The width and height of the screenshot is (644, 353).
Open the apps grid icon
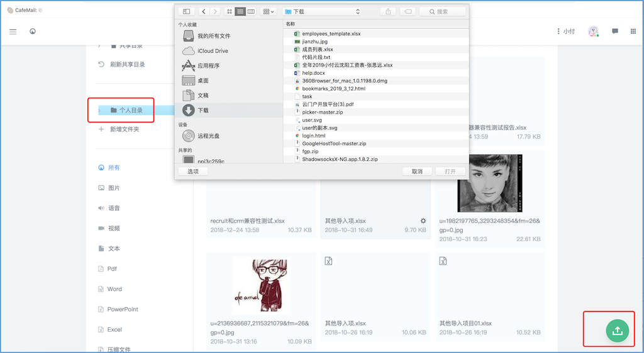point(633,31)
